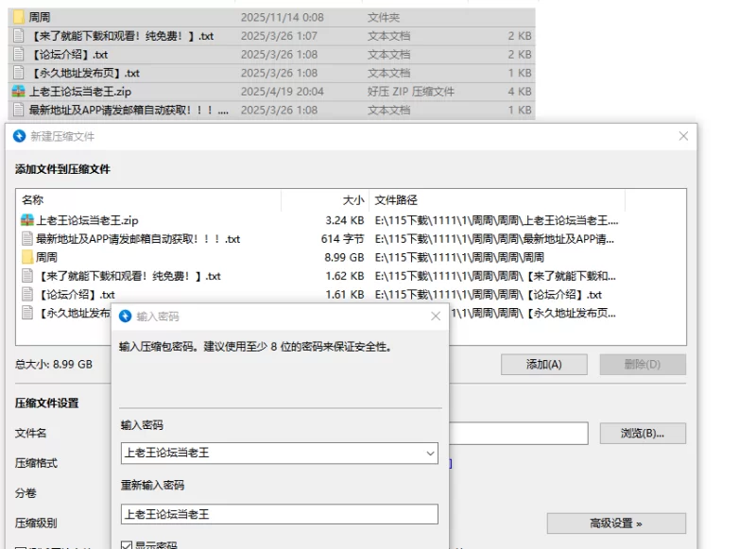Click the 文件夹 type cell in explorer
Image resolution: width=756 pixels, height=549 pixels.
point(384,17)
